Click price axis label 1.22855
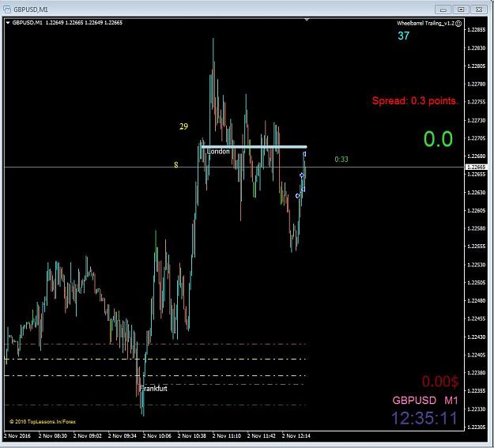The image size is (494, 448). tap(477, 30)
